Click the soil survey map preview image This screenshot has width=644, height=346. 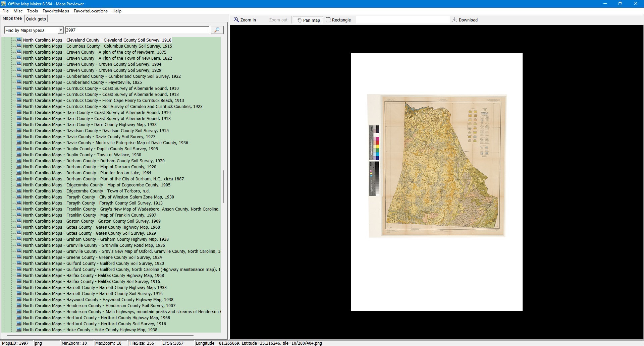(x=437, y=166)
